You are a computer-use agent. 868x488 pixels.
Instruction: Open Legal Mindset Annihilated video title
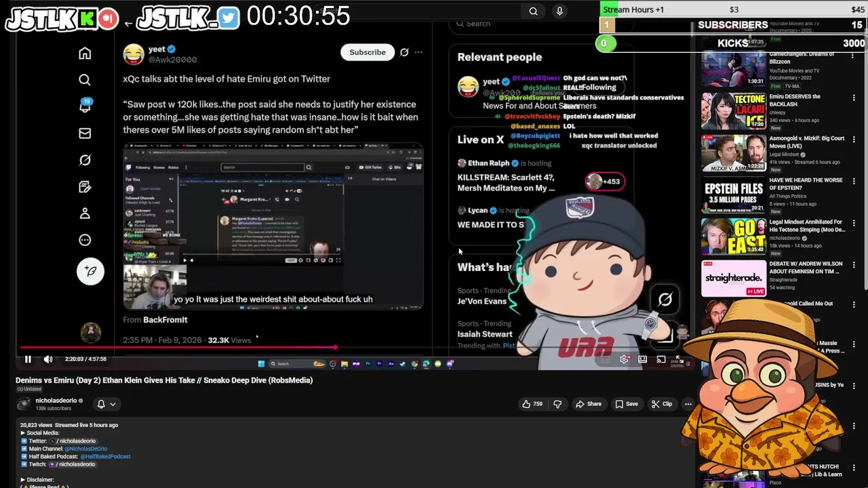[x=807, y=226]
